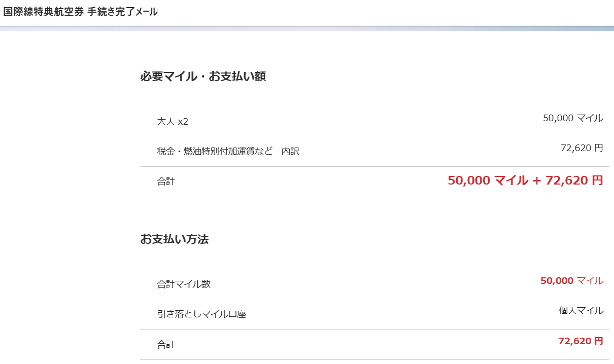Select the 個人マイル account value
This screenshot has height=364, width=614.
(581, 311)
